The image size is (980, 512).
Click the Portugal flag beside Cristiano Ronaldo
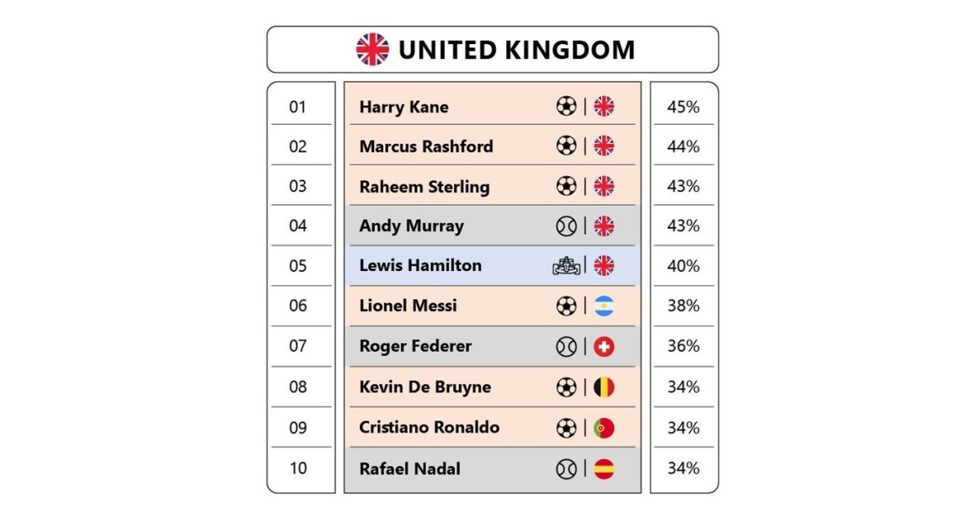604,428
